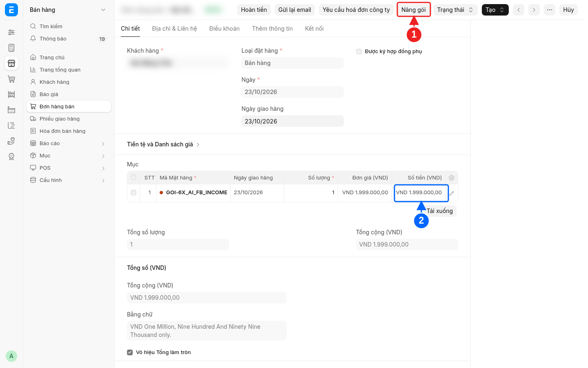The height and width of the screenshot is (368, 588).
Task: Open the Tạo dropdown button
Action: [495, 10]
